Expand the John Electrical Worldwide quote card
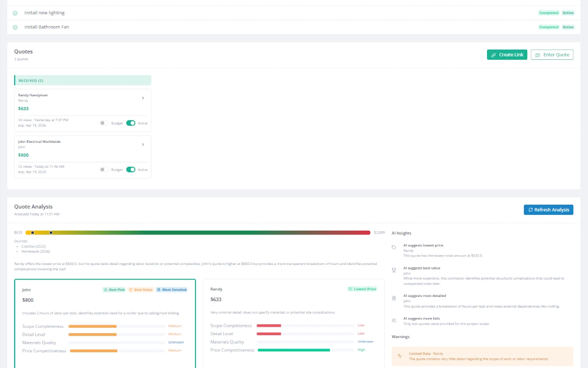 [143, 144]
